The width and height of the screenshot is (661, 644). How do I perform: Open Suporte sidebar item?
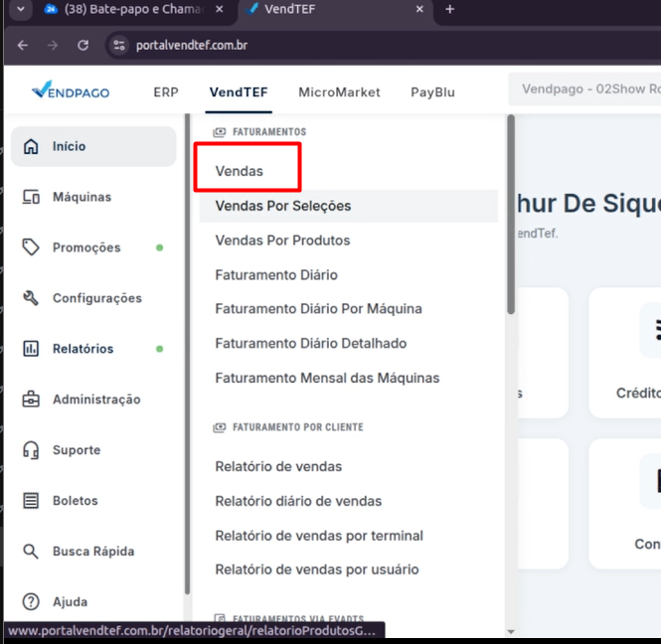point(93,449)
